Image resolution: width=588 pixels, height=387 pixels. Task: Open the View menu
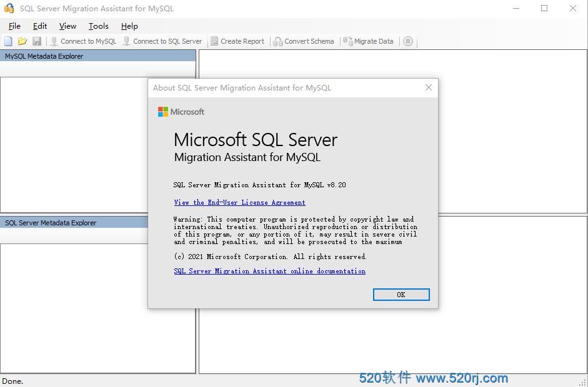[67, 26]
